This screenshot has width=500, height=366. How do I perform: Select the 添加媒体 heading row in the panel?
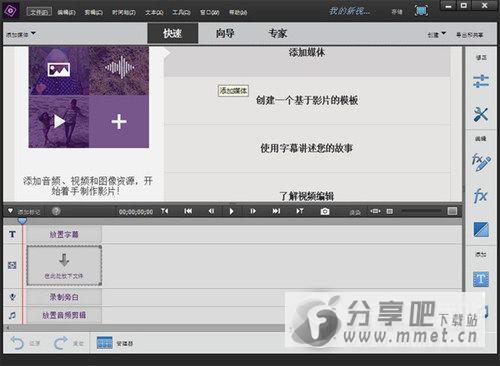point(307,61)
